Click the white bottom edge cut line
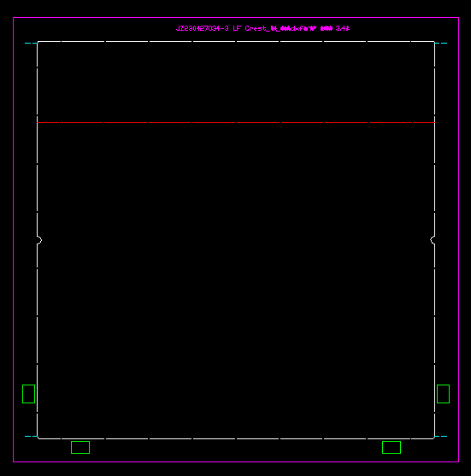 [x=236, y=438]
